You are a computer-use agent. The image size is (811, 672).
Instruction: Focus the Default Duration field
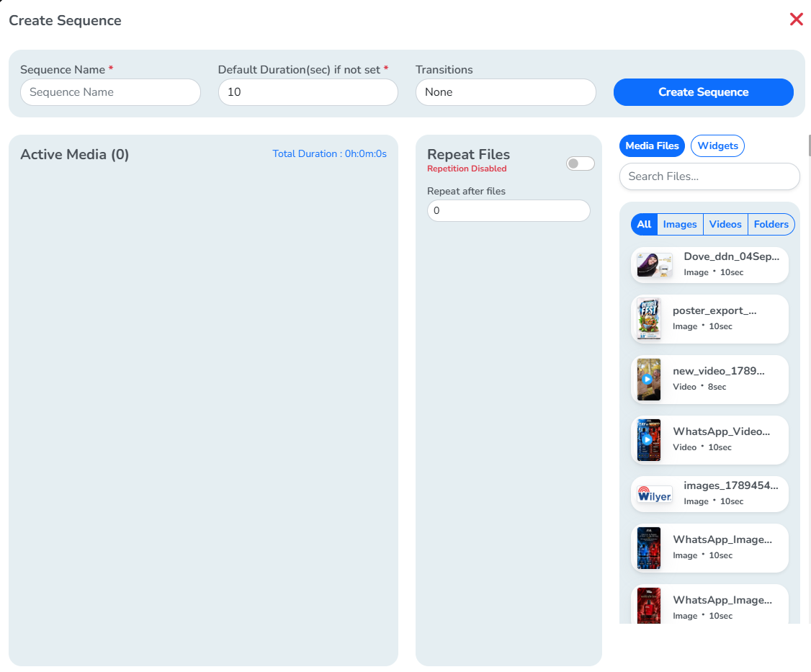coord(308,92)
